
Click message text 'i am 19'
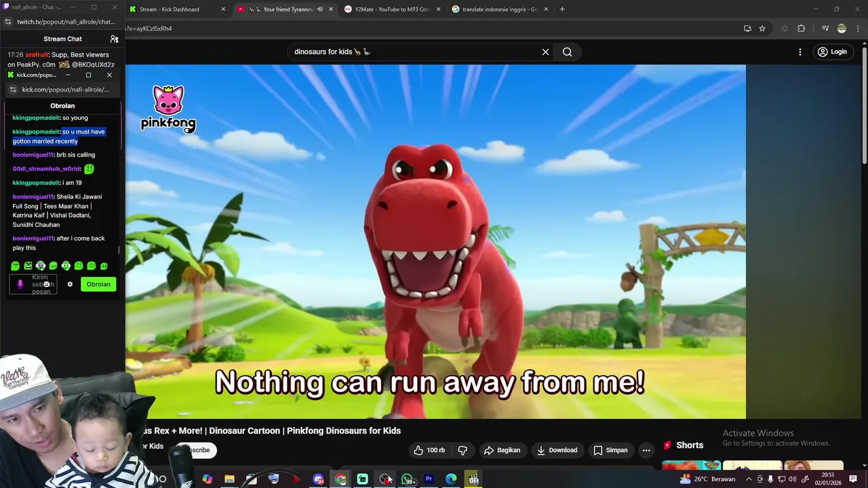72,183
